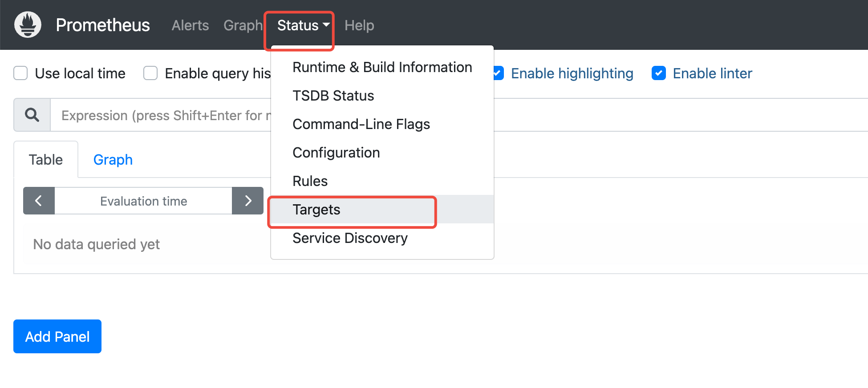Viewport: 868px width, 388px height.
Task: Open the Targets status page
Action: click(x=382, y=210)
